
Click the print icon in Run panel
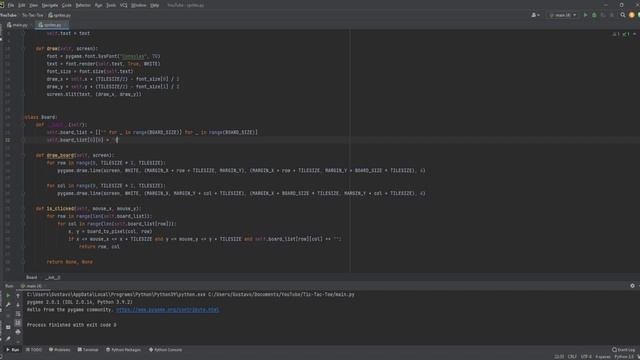[18, 332]
